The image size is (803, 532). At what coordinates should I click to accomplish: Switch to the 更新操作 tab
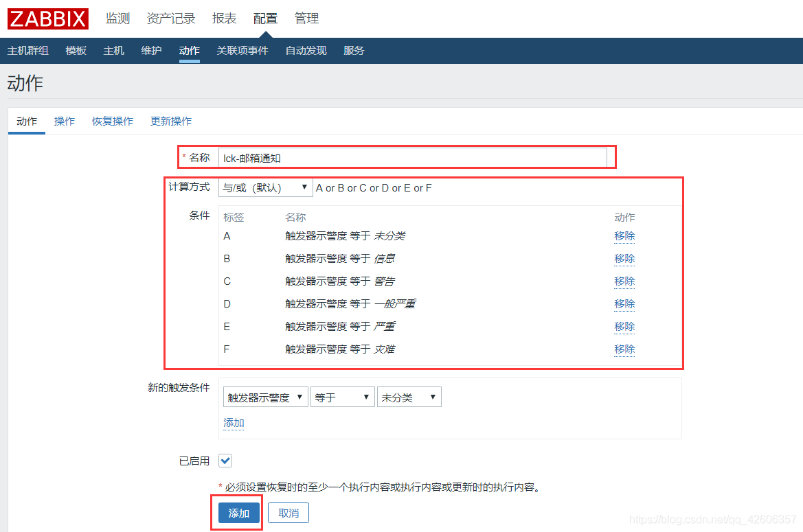point(171,122)
